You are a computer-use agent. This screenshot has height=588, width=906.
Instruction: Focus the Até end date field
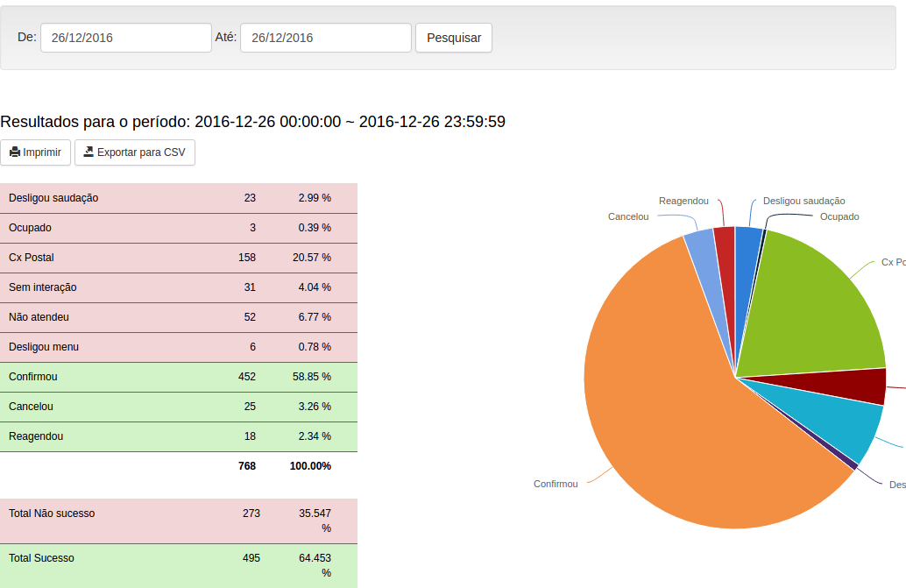(x=325, y=38)
